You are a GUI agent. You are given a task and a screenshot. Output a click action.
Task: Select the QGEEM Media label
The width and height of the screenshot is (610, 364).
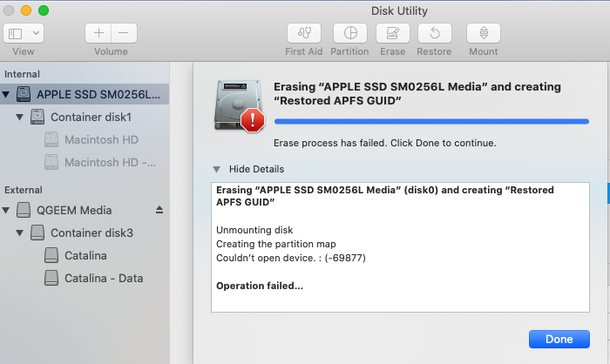pos(74,211)
